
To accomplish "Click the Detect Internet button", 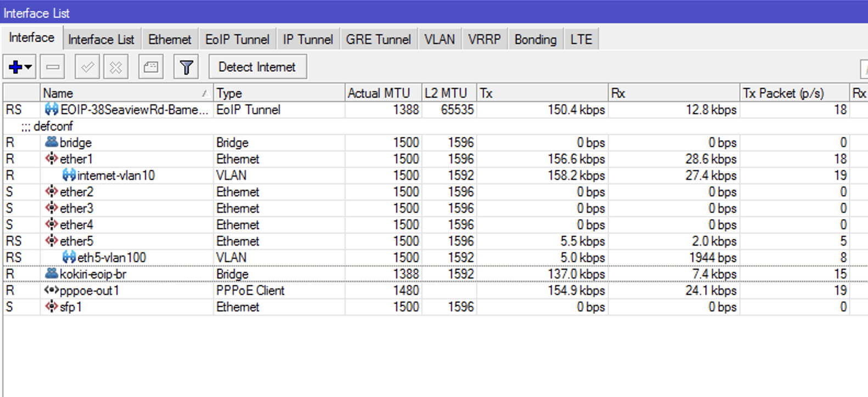I will [257, 67].
